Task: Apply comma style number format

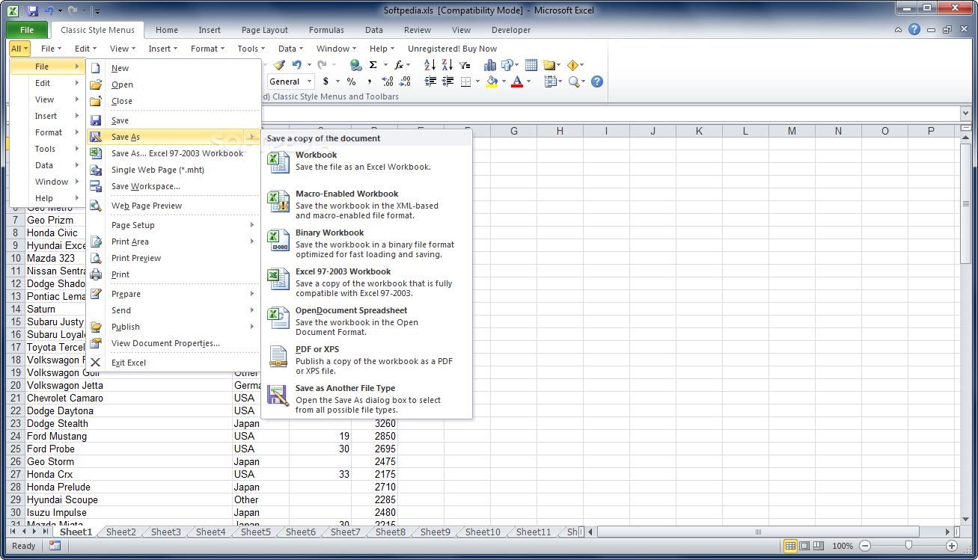Action: [x=370, y=81]
